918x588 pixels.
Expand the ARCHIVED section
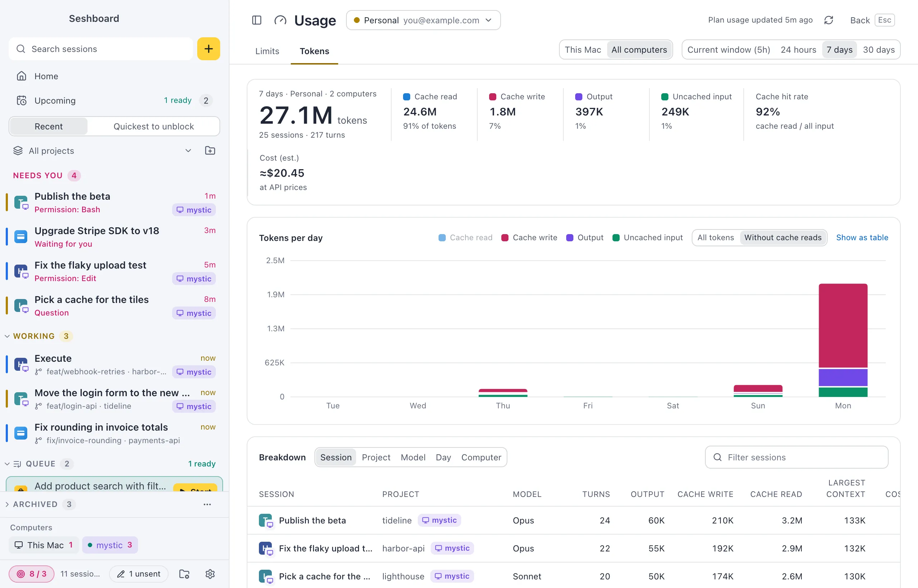click(x=7, y=504)
